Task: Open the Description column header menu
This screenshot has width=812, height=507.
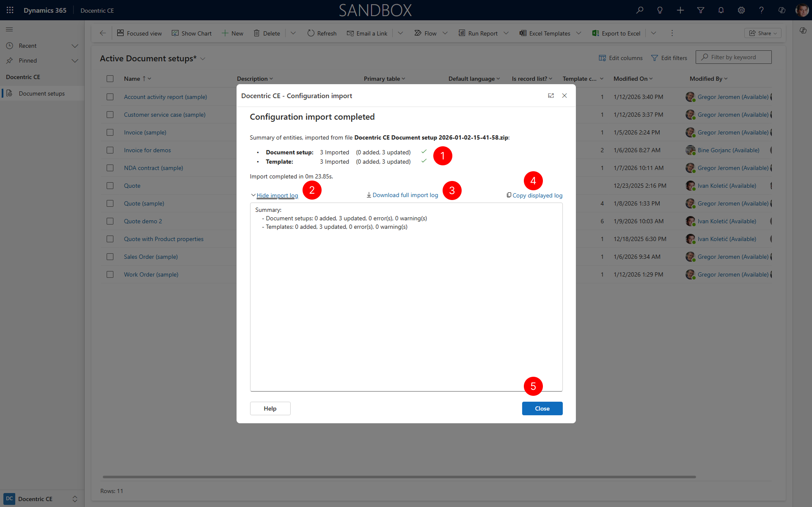Action: click(255, 79)
